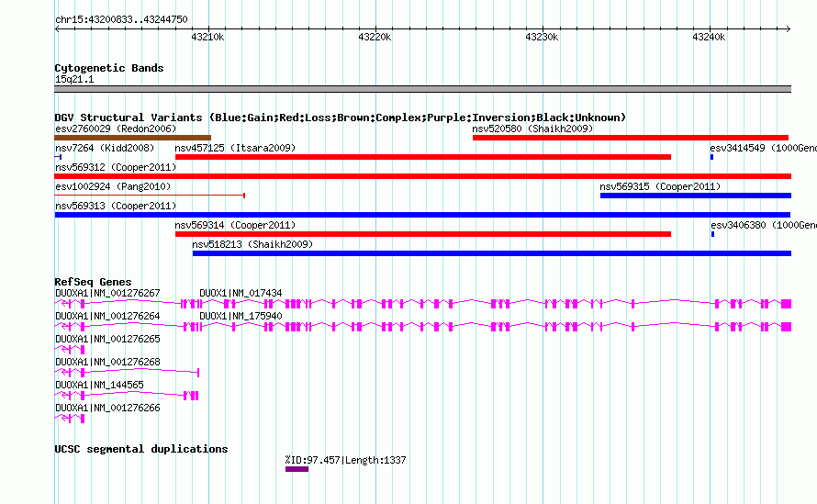Open DUOXA1|NM_001276267 transcript label
Image resolution: width=817 pixels, height=504 pixels.
click(x=107, y=293)
